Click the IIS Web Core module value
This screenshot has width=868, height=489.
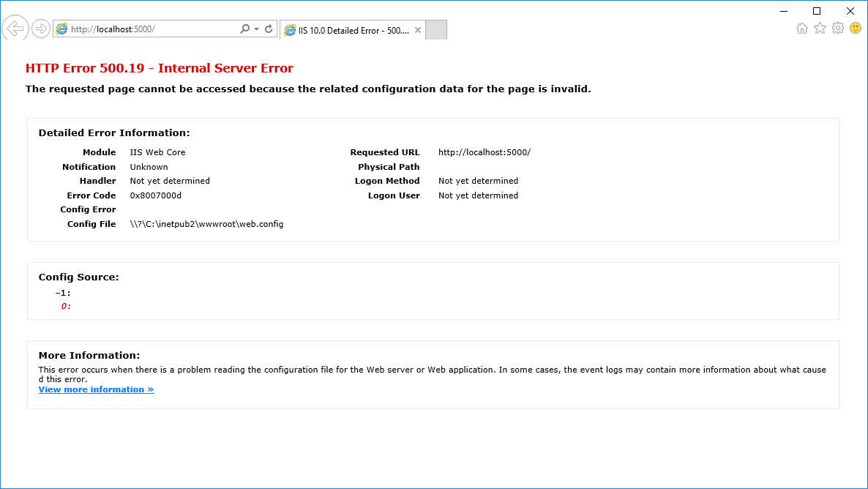coord(158,152)
